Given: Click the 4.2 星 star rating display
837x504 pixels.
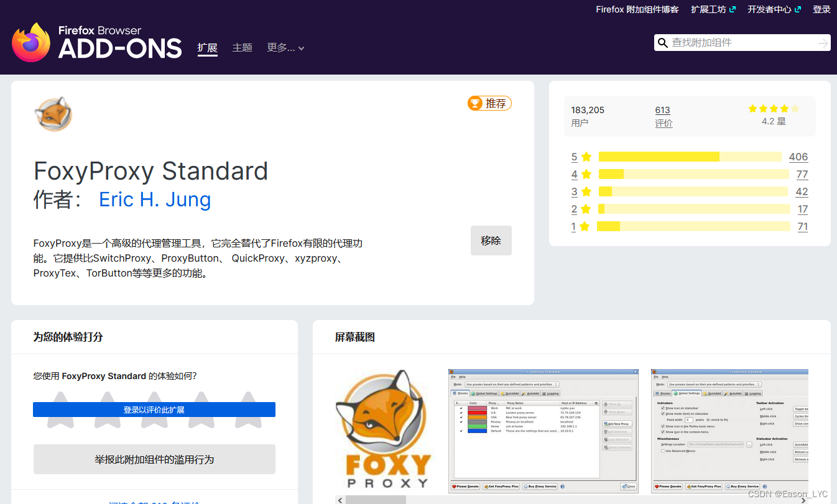Looking at the screenshot, I should (774, 109).
